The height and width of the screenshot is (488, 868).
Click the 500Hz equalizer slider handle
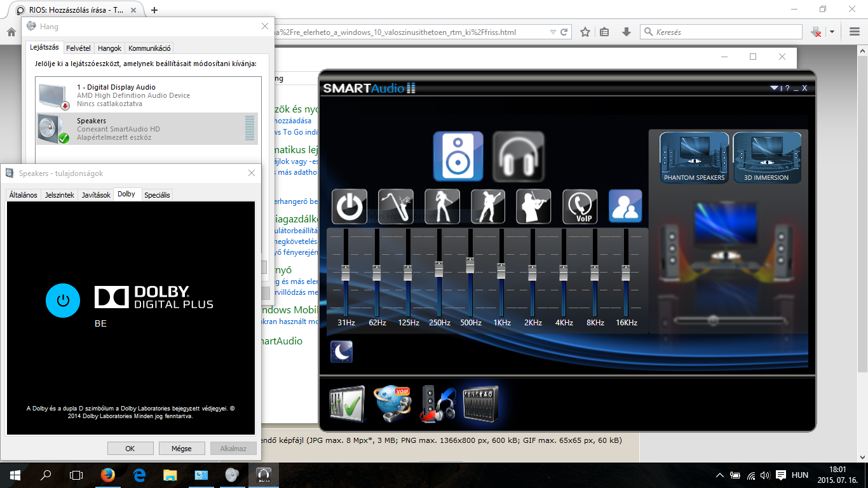470,265
